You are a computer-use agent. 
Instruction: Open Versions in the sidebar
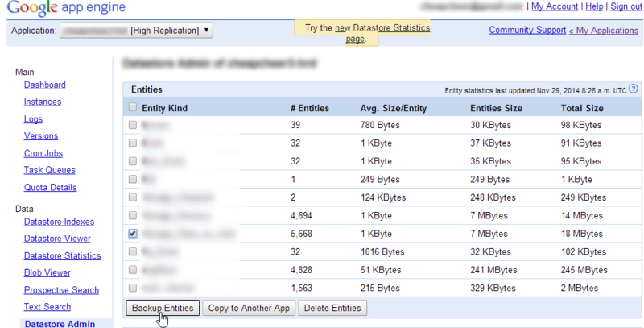[41, 135]
